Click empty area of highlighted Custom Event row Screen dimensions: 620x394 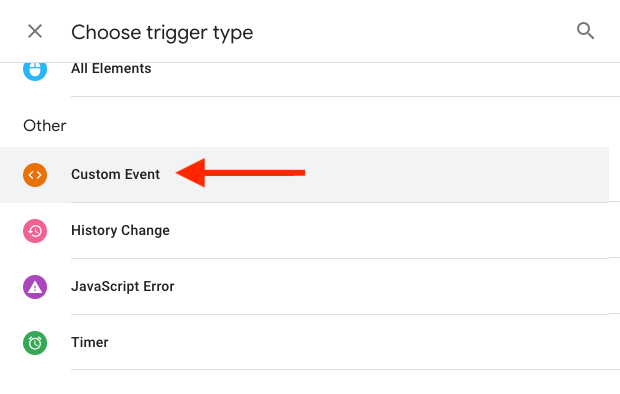[455, 175]
